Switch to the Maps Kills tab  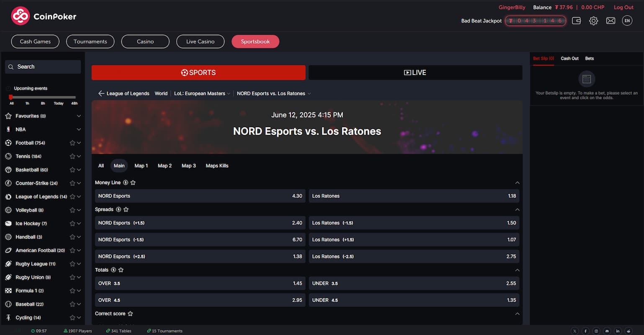[x=217, y=166]
